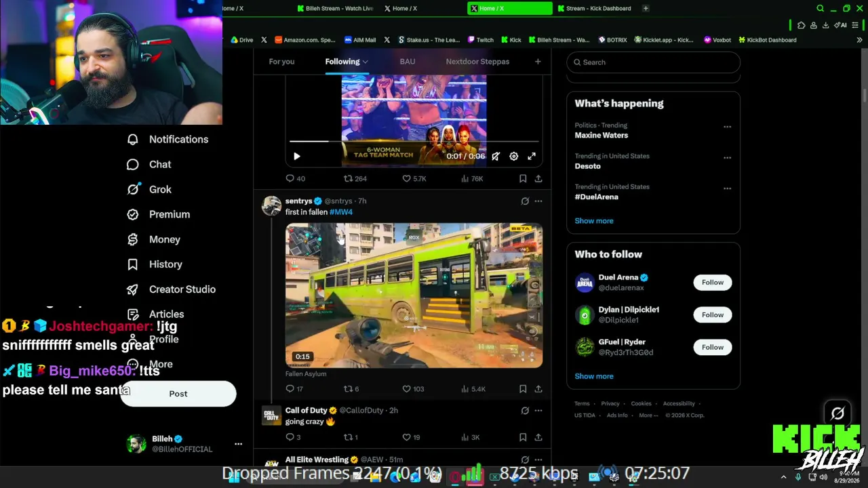The height and width of the screenshot is (488, 868).
Task: Switch to the For you tab
Action: (281, 62)
